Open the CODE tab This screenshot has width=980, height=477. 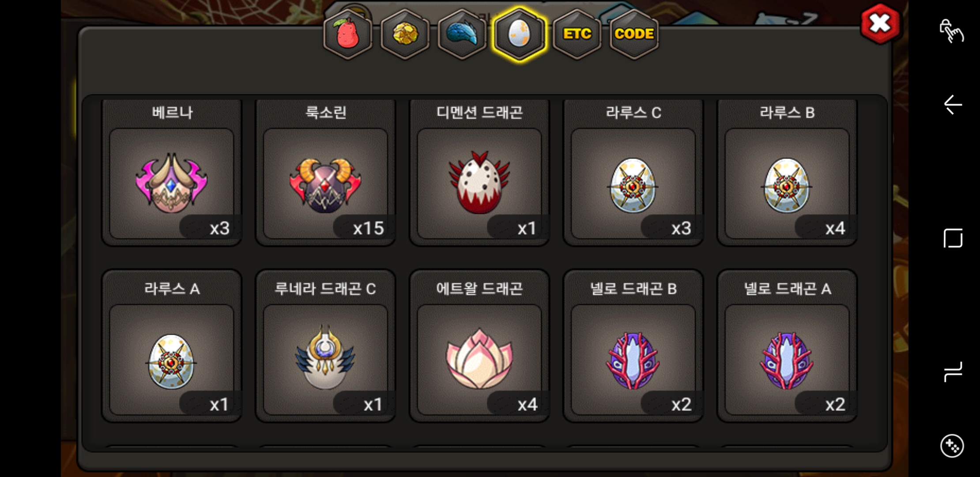[x=634, y=34]
